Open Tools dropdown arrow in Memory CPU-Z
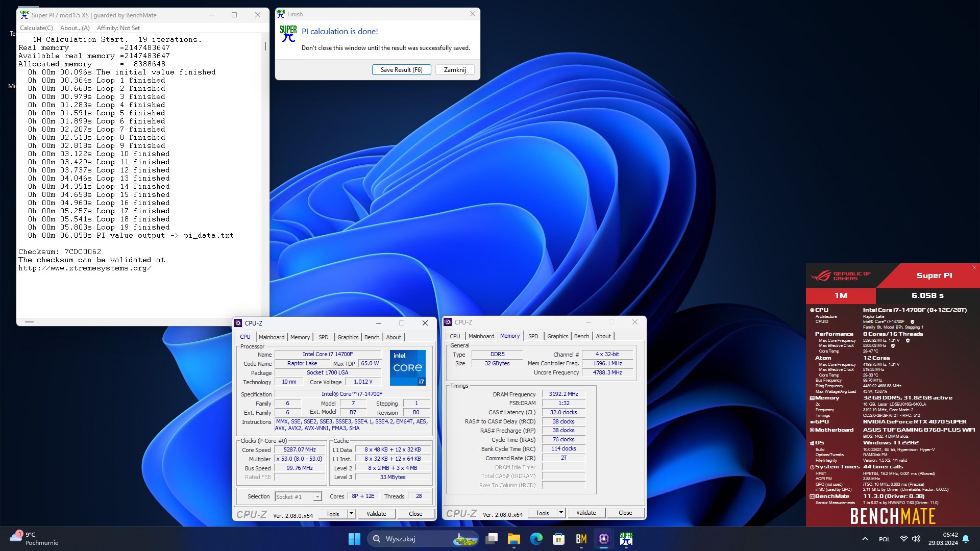 [561, 513]
